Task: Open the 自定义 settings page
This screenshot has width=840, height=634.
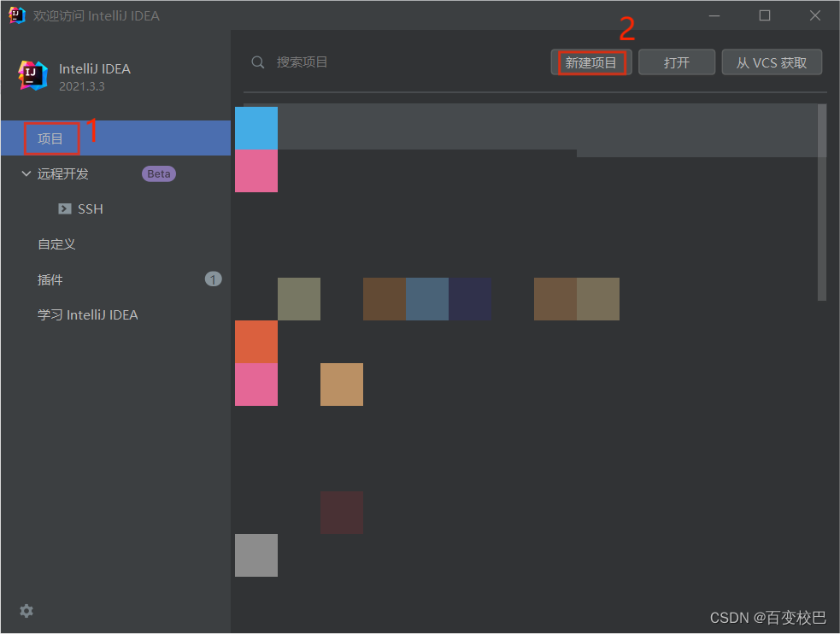Action: (56, 244)
